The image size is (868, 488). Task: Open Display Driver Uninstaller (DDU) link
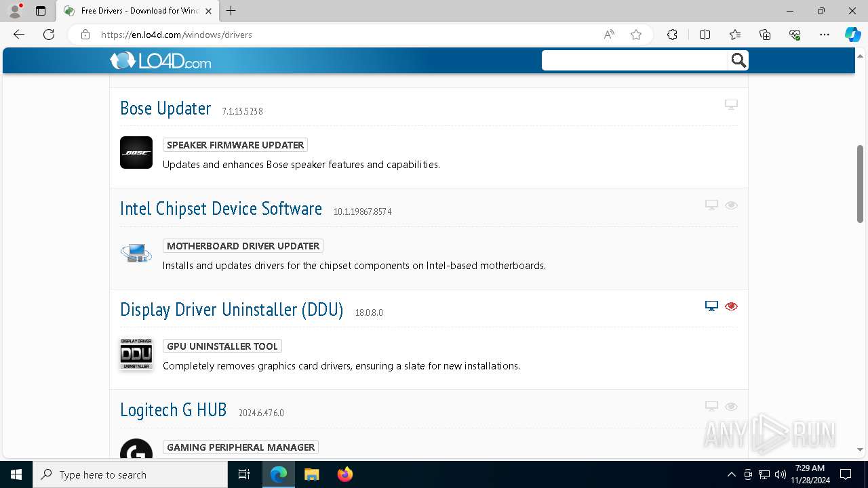click(232, 310)
